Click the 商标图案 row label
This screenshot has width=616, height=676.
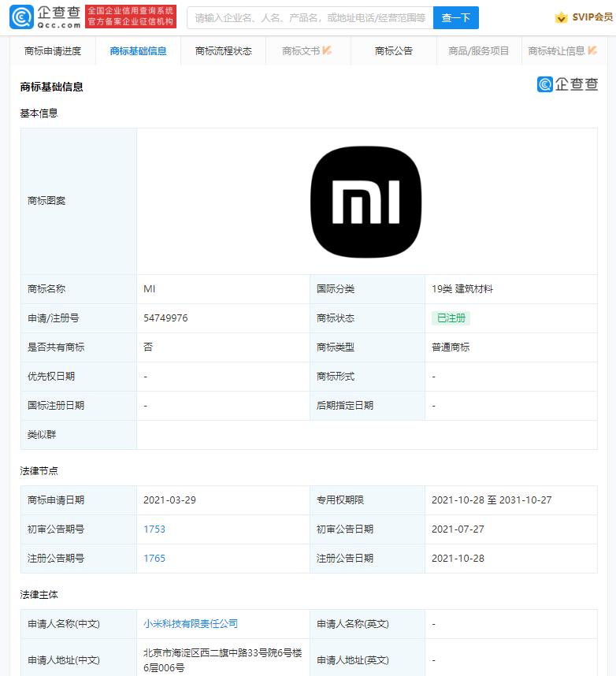(46, 200)
